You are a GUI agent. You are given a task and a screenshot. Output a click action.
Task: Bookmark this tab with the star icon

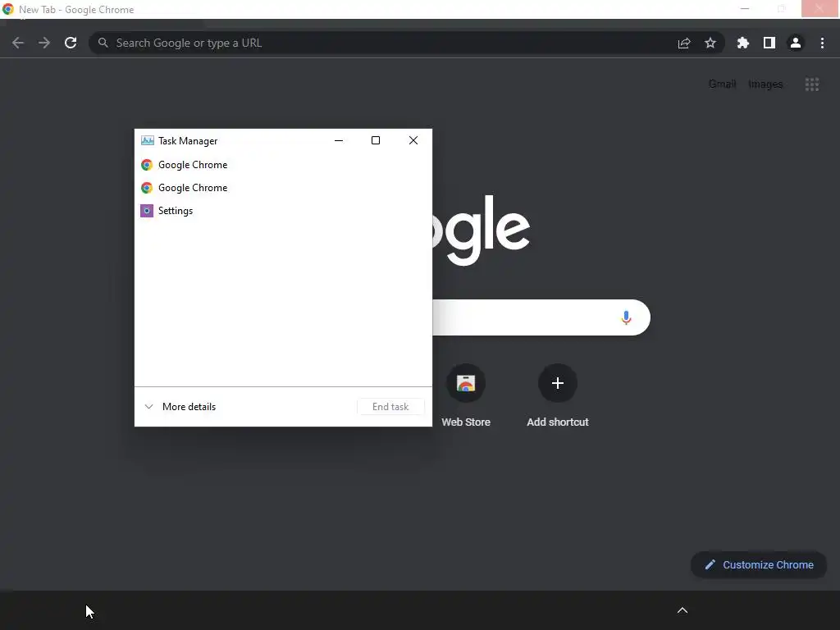point(710,43)
